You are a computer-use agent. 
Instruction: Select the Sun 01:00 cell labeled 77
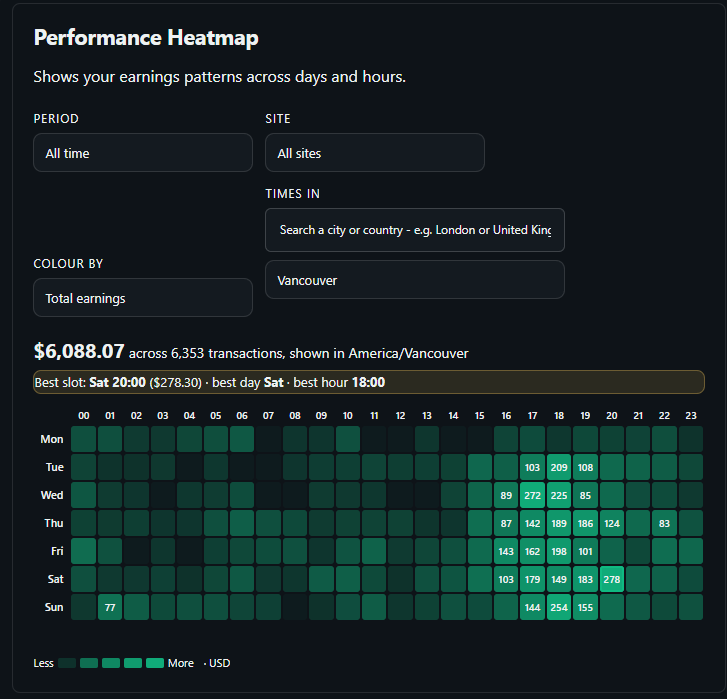pos(110,607)
